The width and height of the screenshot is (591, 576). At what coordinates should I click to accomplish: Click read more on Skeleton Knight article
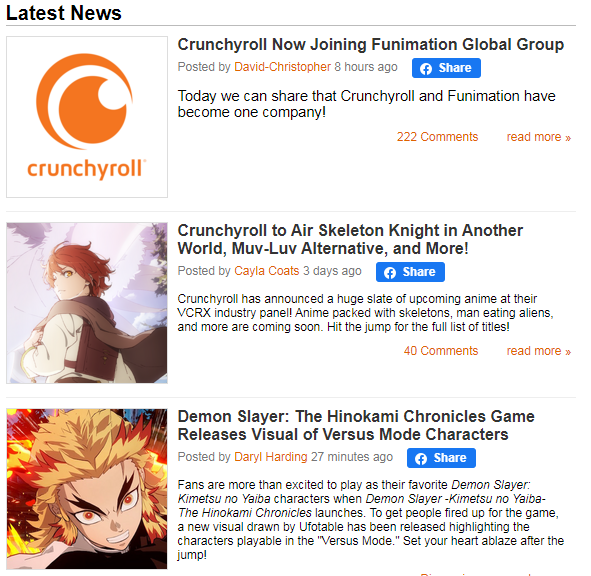pyautogui.click(x=539, y=351)
